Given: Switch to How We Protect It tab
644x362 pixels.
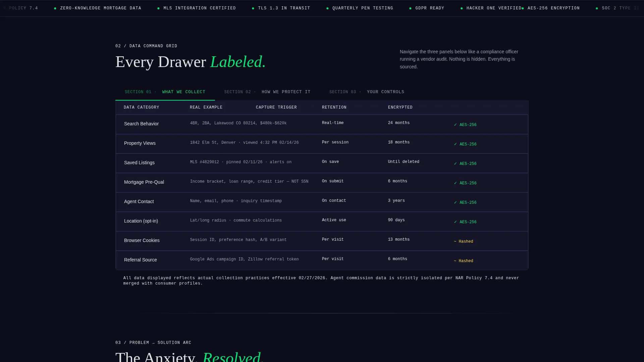Looking at the screenshot, I should click(267, 92).
